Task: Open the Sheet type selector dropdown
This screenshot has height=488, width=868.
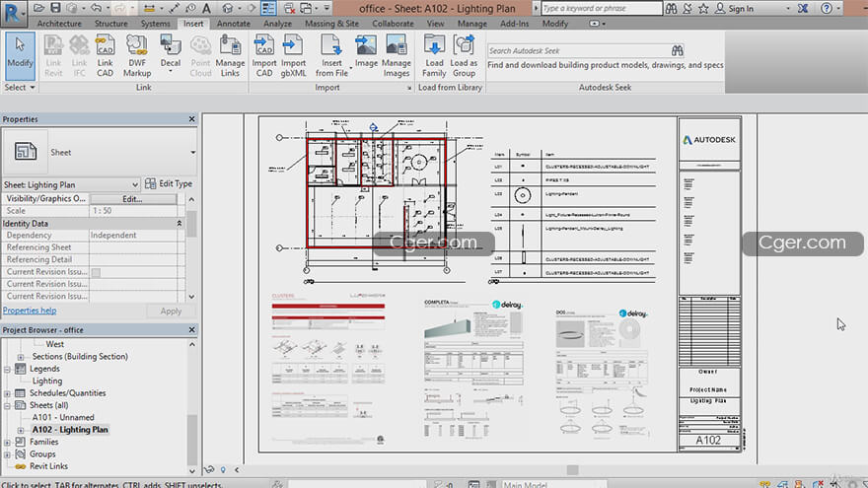Action: pyautogui.click(x=192, y=152)
